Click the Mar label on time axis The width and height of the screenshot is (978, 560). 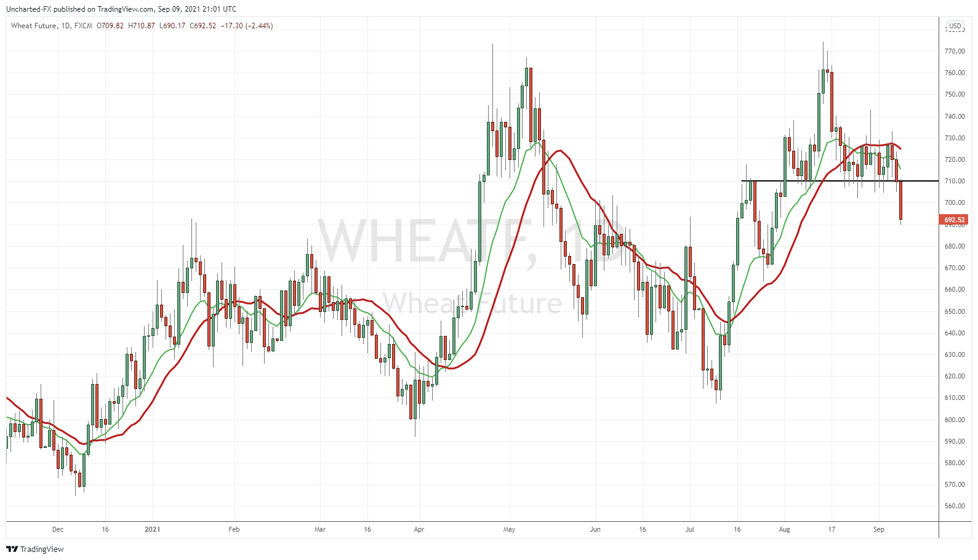coord(320,529)
